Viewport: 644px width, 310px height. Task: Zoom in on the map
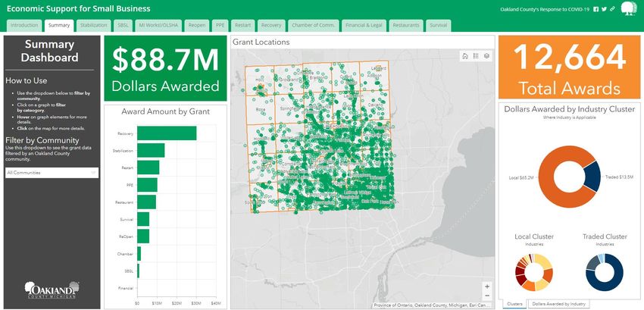486,287
